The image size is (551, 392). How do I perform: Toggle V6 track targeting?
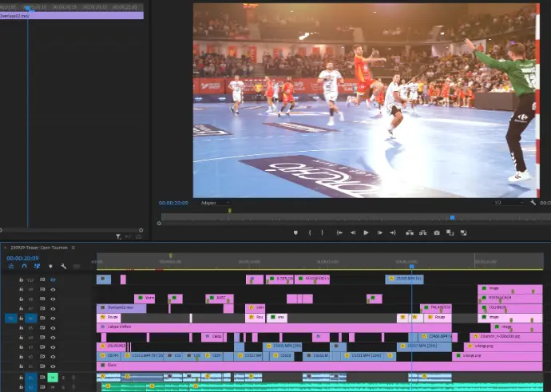pyautogui.click(x=31, y=319)
